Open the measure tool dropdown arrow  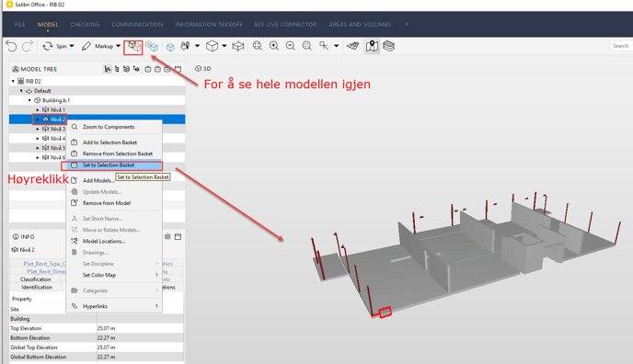coord(337,46)
